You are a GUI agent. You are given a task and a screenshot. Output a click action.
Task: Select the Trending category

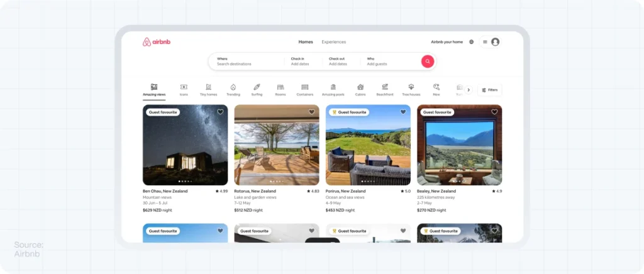[x=233, y=90]
